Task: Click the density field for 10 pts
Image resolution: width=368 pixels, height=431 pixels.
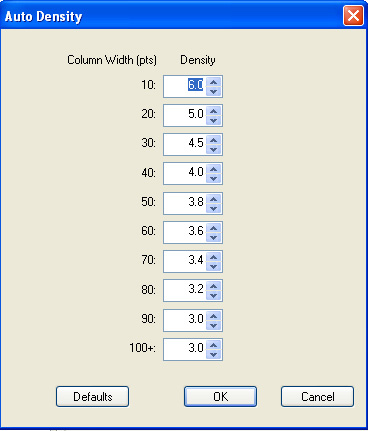Action: (x=184, y=87)
